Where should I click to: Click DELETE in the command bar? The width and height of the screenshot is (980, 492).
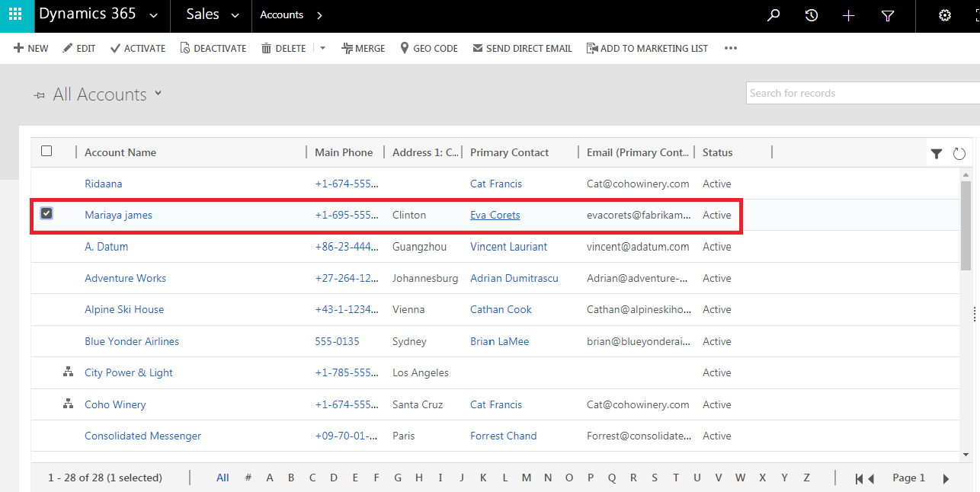283,48
